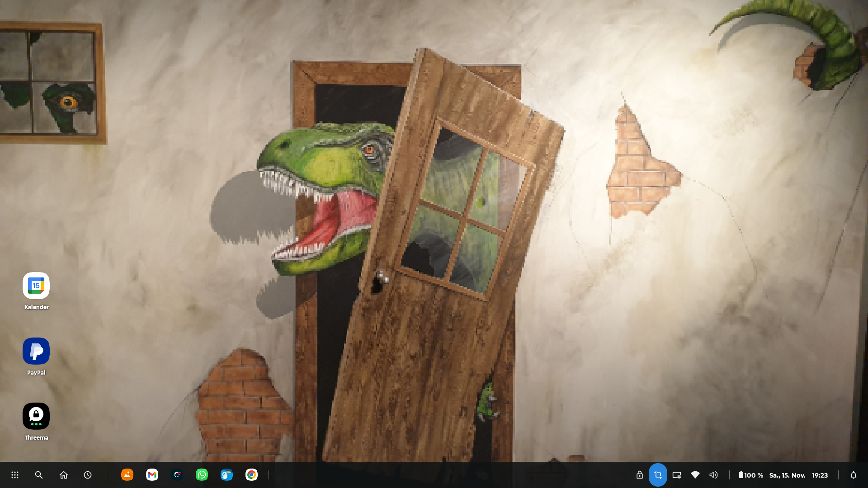This screenshot has width=868, height=488.
Task: Launch Chrome browser from the taskbar
Action: click(251, 475)
